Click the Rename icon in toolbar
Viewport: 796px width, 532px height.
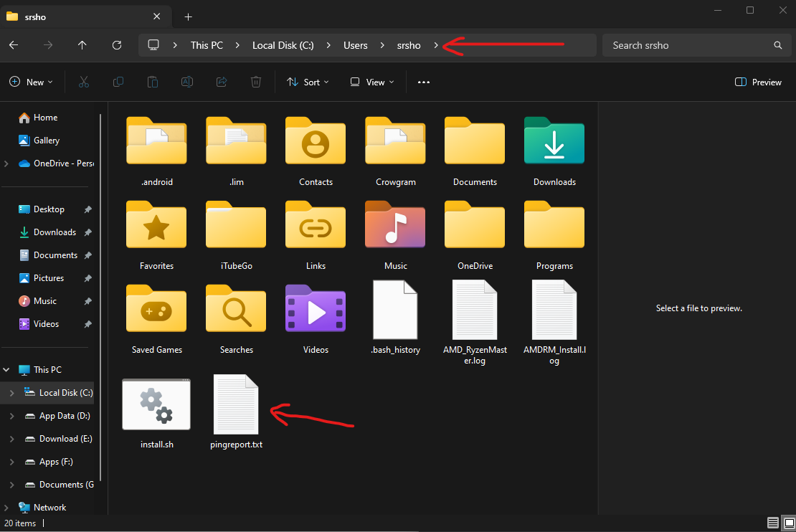tap(187, 82)
